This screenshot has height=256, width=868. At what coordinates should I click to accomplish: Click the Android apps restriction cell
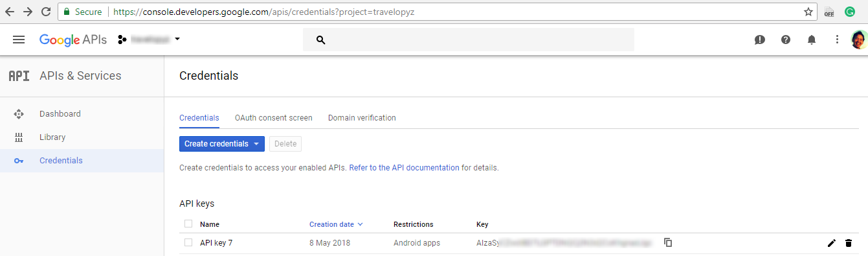click(417, 243)
